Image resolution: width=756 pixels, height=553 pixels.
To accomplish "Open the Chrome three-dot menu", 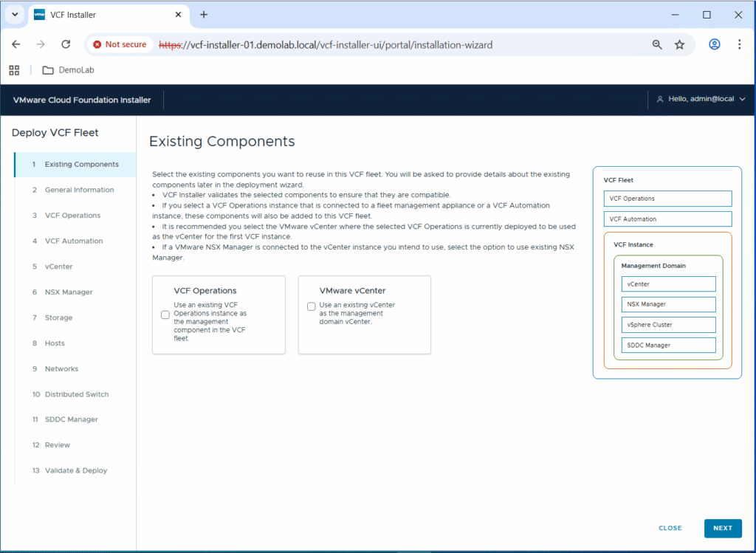I will (x=739, y=44).
